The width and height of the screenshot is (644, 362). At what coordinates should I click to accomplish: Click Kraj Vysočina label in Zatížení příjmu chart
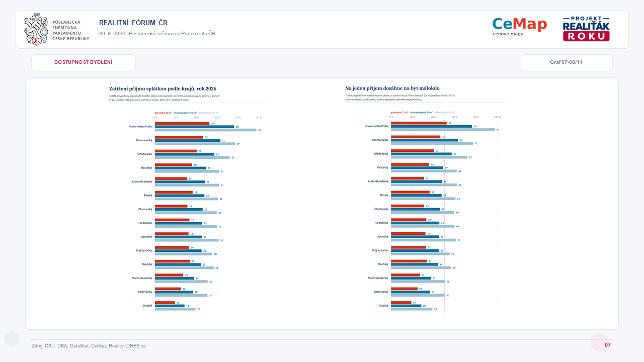[x=144, y=250]
